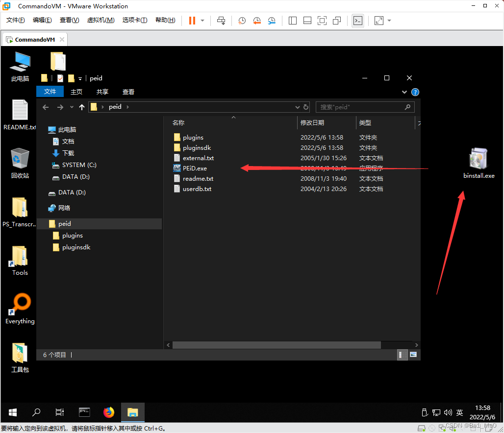This screenshot has width=504, height=433.
Task: Select the PEiD.exe application
Action: pyautogui.click(x=195, y=168)
